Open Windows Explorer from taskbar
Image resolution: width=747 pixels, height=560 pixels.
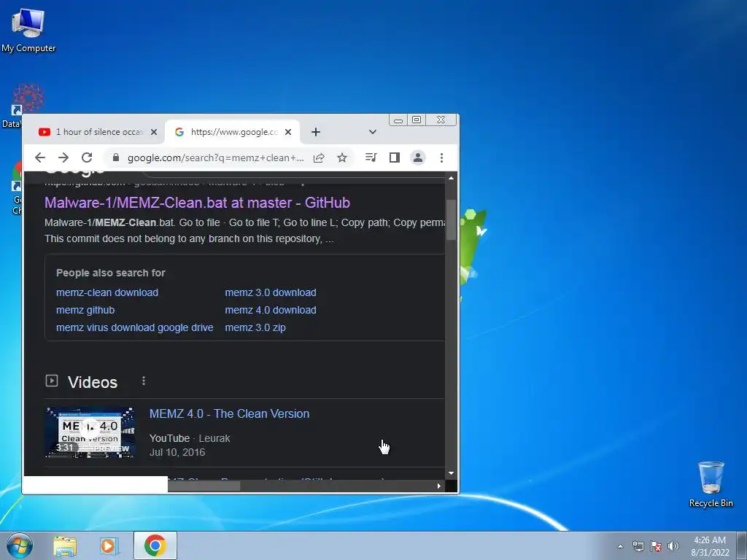click(65, 546)
